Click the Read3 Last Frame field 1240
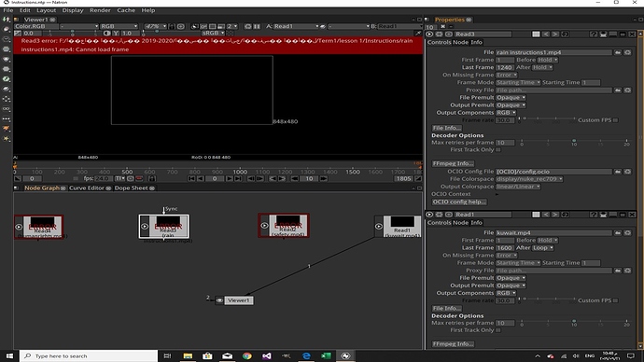The image size is (644, 362). click(x=505, y=67)
